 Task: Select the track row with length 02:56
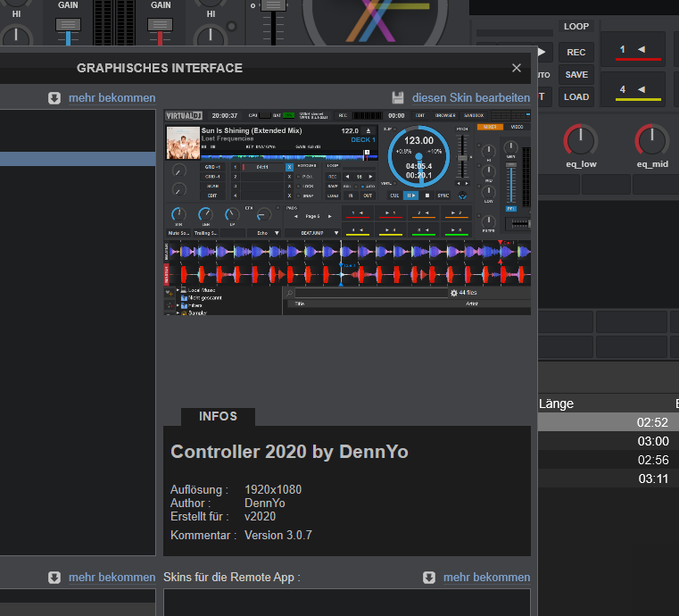[x=609, y=460]
